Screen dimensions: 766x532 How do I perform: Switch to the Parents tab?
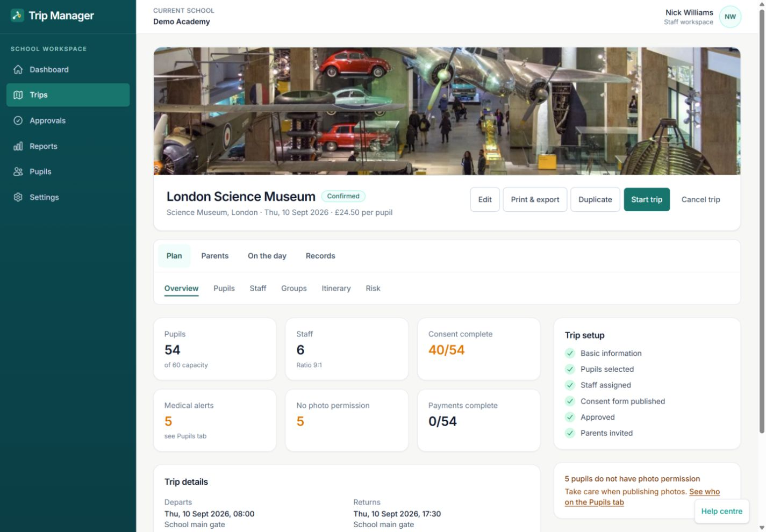(215, 256)
